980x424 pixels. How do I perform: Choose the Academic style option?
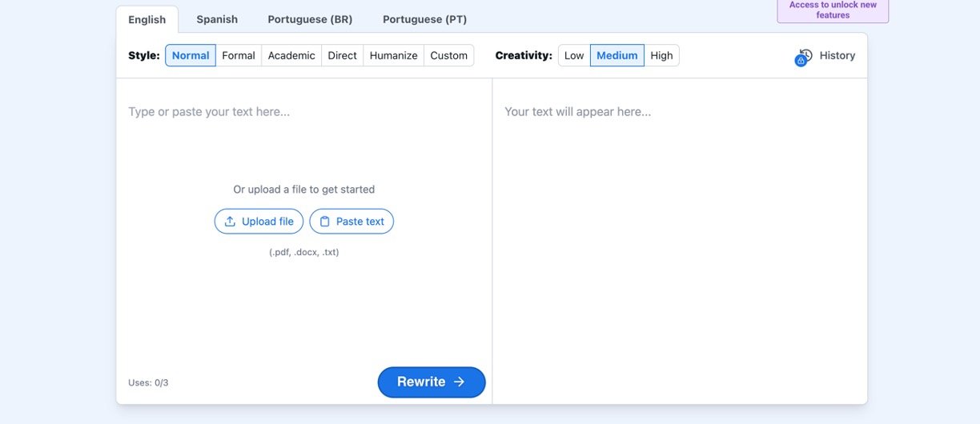(x=291, y=55)
